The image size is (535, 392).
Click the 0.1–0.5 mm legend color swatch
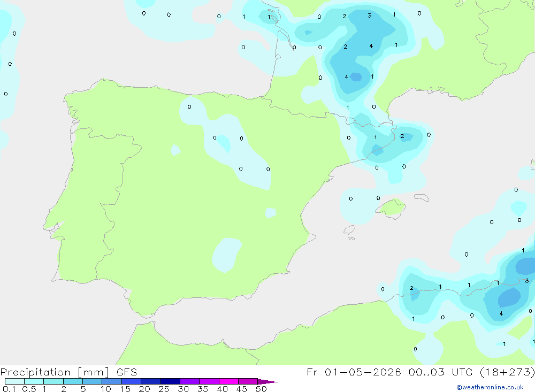(x=14, y=381)
